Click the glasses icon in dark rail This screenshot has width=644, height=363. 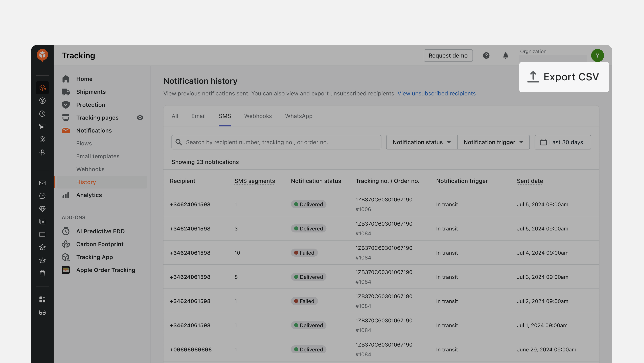tap(42, 312)
